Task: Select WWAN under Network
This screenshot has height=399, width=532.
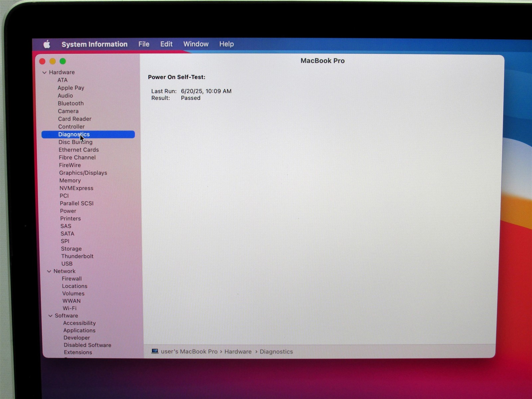Action: click(71, 301)
